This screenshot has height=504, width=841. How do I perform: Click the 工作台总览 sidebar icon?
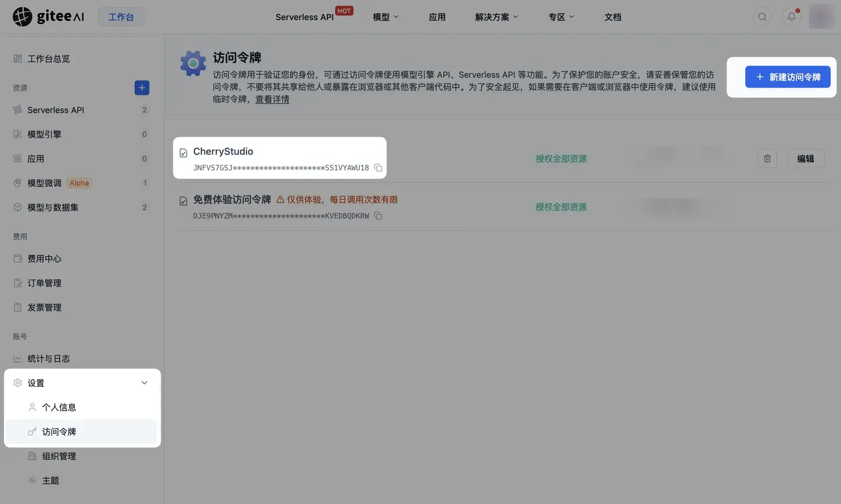tap(18, 58)
